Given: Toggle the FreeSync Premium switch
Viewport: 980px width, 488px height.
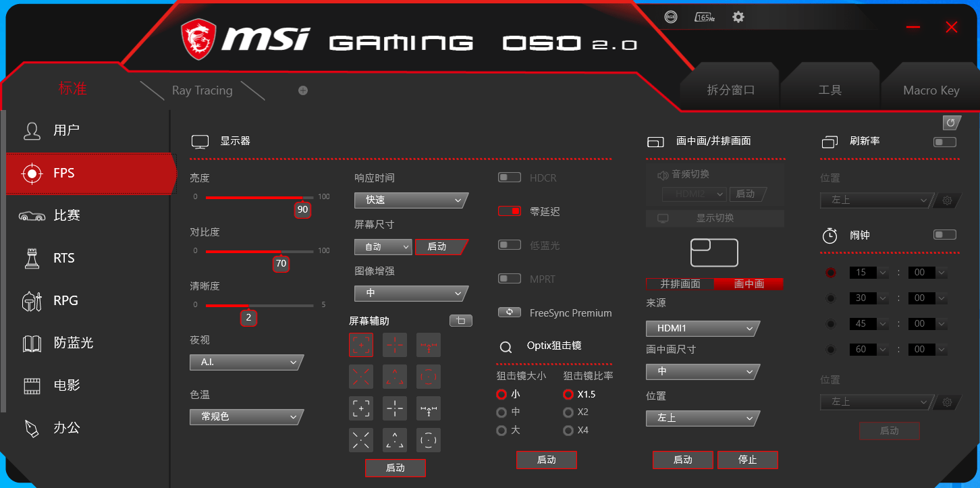Looking at the screenshot, I should click(x=510, y=313).
